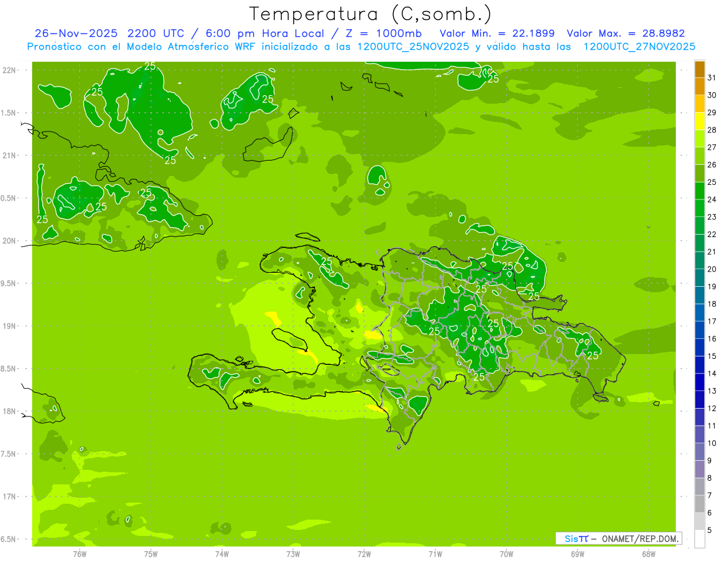The image size is (728, 562).
Task: Click the "1200UTC_27NOV2025" valid-until time
Action: 639,47
